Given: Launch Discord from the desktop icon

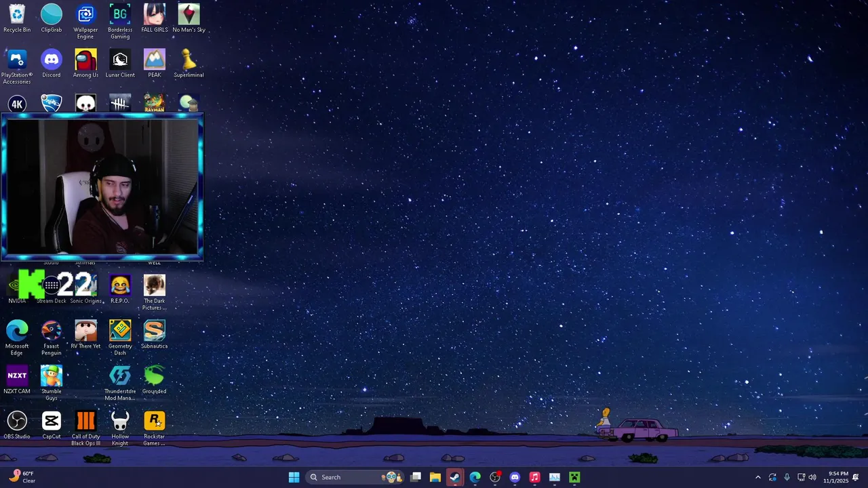Looking at the screenshot, I should pyautogui.click(x=52, y=64).
